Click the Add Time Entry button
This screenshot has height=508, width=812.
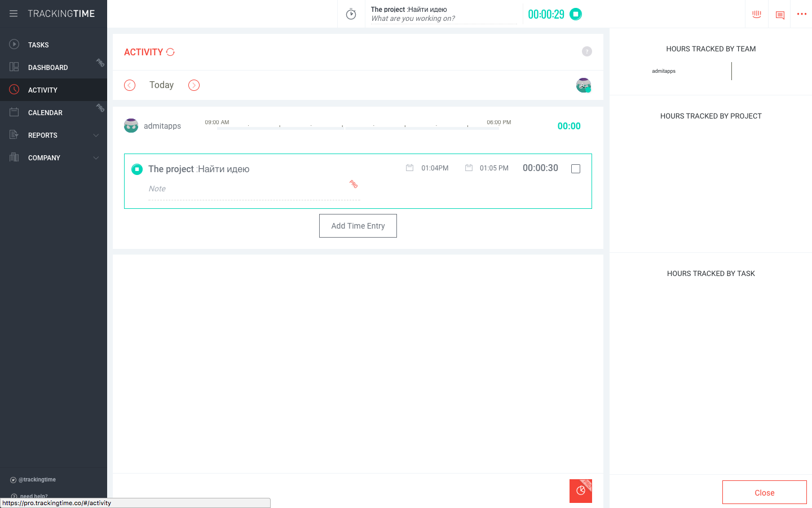[x=358, y=226]
